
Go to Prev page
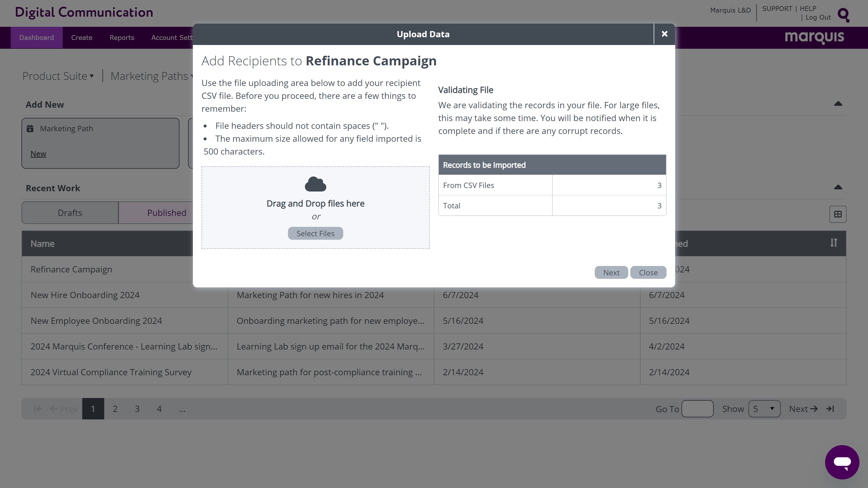click(64, 409)
